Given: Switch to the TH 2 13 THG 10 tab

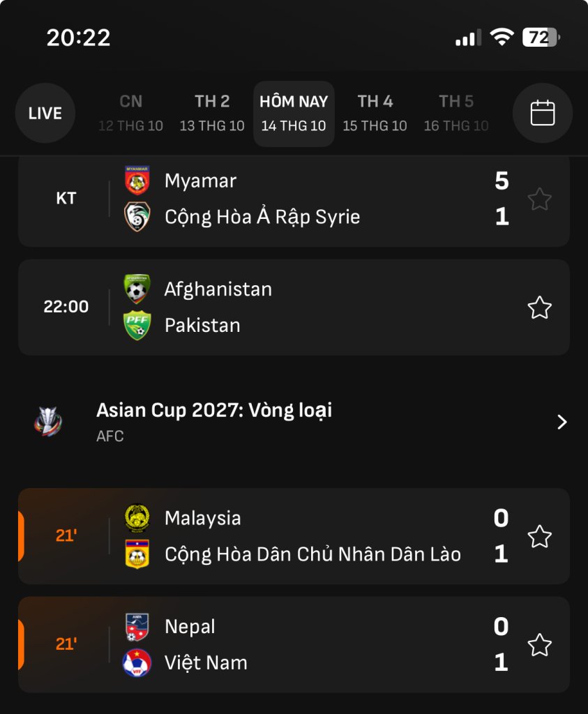Looking at the screenshot, I should pyautogui.click(x=212, y=113).
